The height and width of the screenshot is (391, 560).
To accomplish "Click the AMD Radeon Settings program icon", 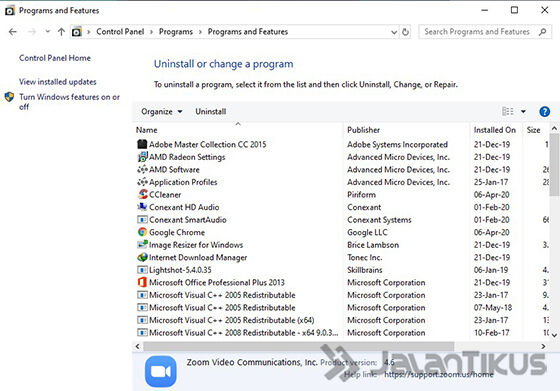I will tap(142, 157).
